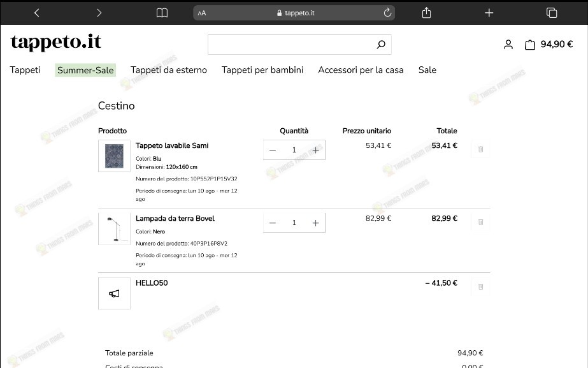This screenshot has height=368, width=588.
Task: Decrease the quantity of Tappeto lavabile Sami
Action: pos(273,151)
